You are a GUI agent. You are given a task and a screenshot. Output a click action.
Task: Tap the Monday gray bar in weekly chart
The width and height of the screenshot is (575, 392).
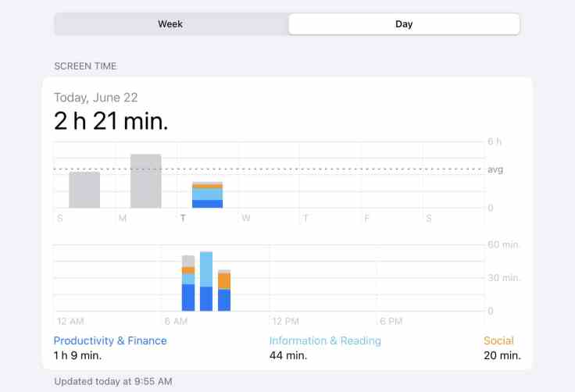tap(145, 181)
